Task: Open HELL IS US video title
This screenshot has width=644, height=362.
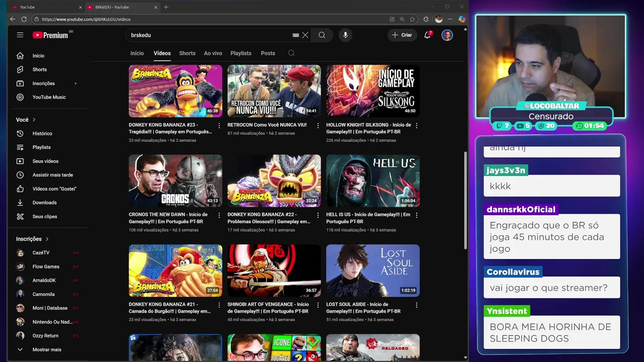Action: (368, 218)
